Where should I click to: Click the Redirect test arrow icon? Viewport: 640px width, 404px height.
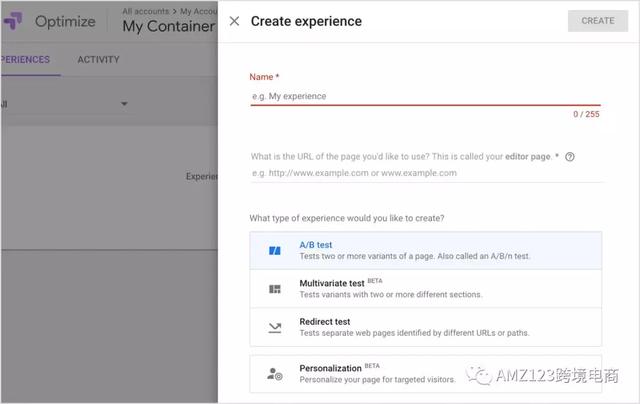click(x=275, y=328)
